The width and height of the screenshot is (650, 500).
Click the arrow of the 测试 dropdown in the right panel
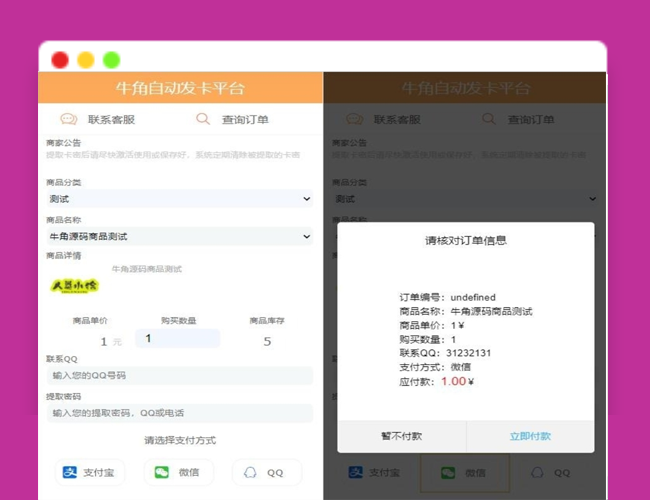(592, 199)
